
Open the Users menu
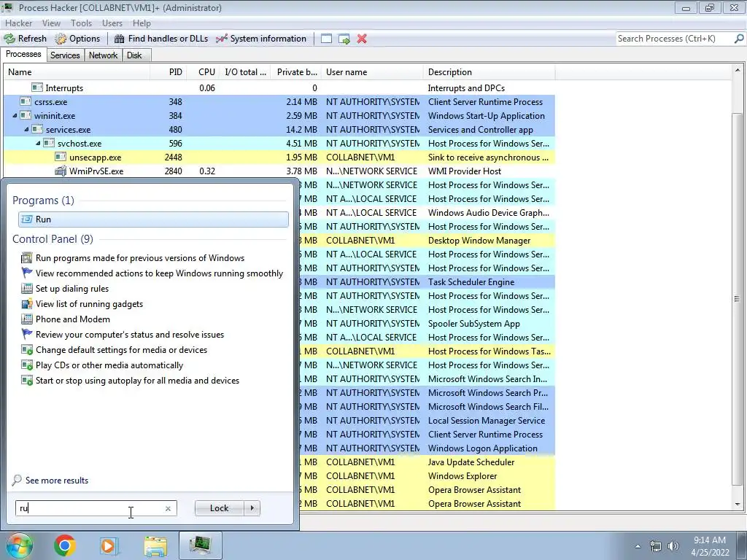coord(112,23)
